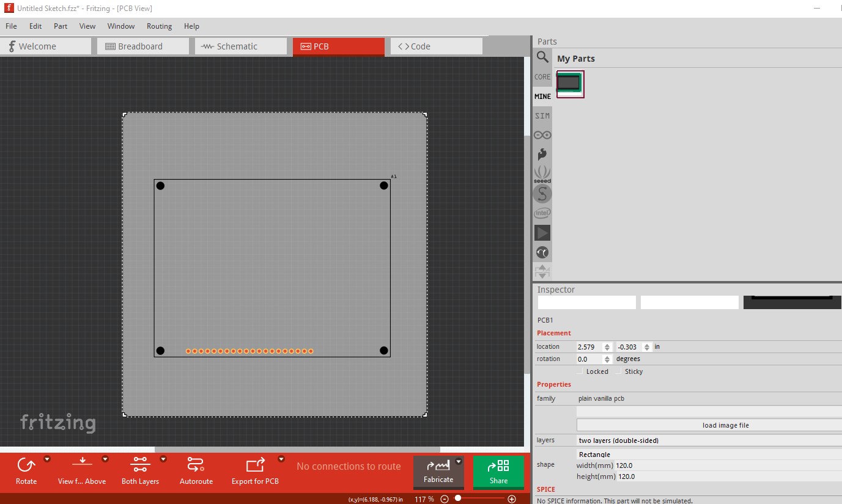Click the zoom in plus icon

pyautogui.click(x=512, y=499)
